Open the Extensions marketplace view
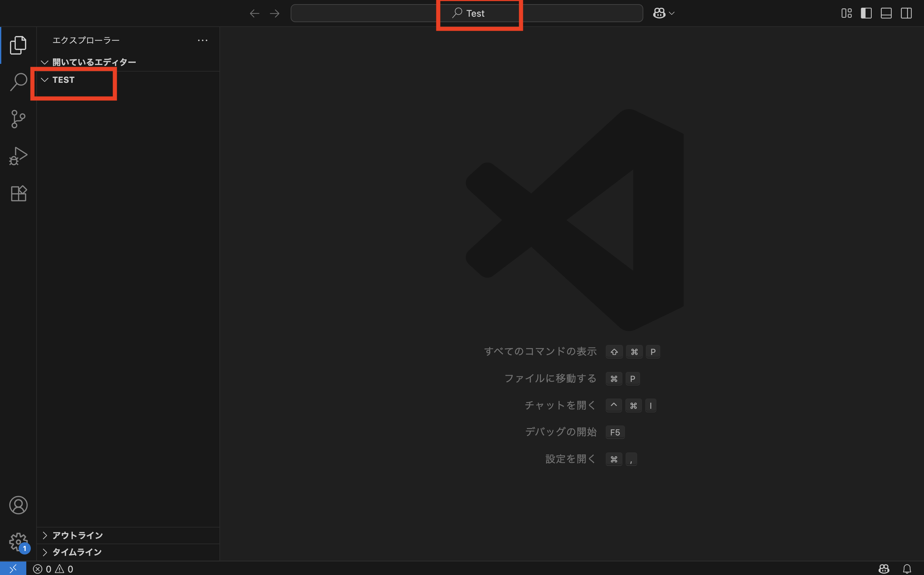This screenshot has height=575, width=924. point(18,193)
